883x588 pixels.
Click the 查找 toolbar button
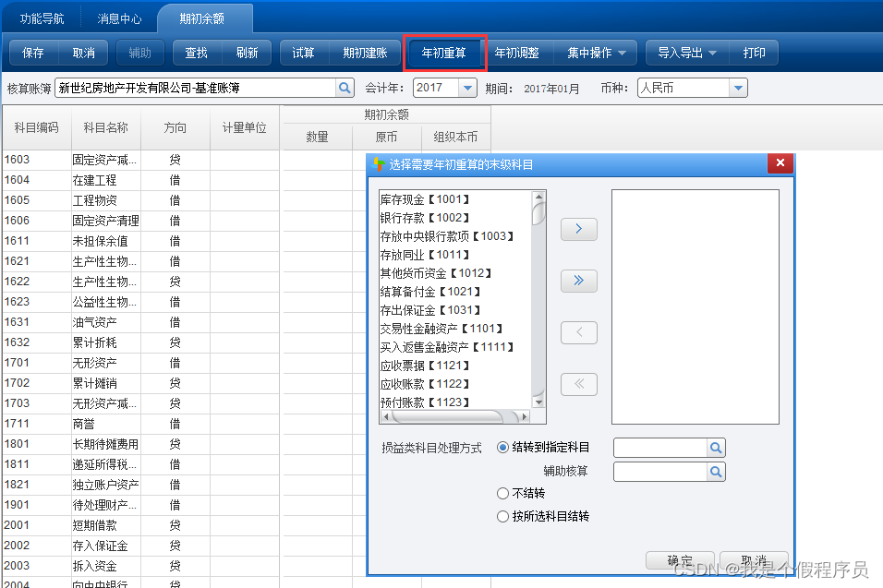point(197,53)
